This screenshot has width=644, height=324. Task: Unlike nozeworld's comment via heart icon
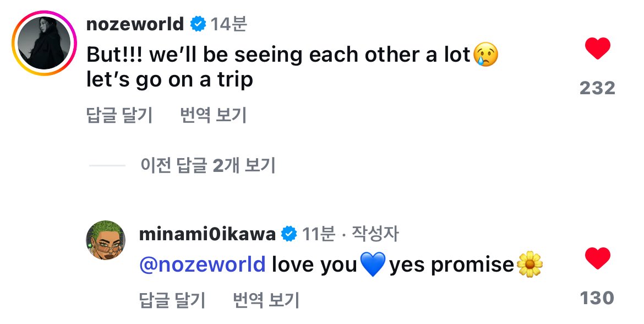[x=598, y=48]
